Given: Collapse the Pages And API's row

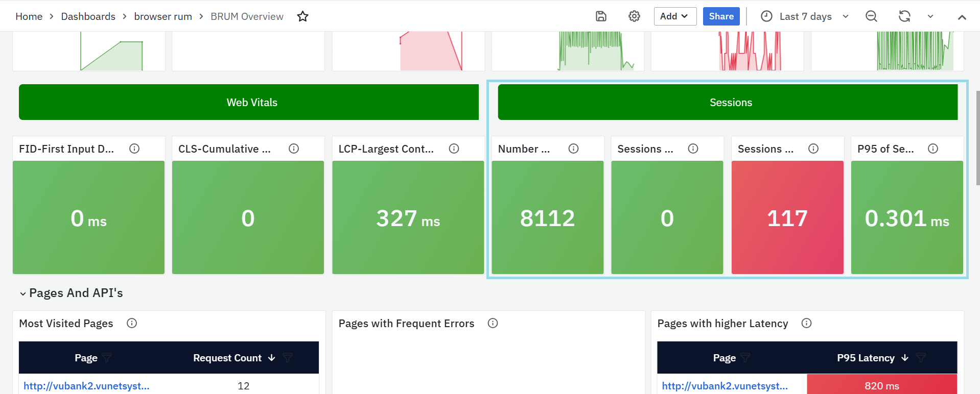Looking at the screenshot, I should pyautogui.click(x=23, y=293).
